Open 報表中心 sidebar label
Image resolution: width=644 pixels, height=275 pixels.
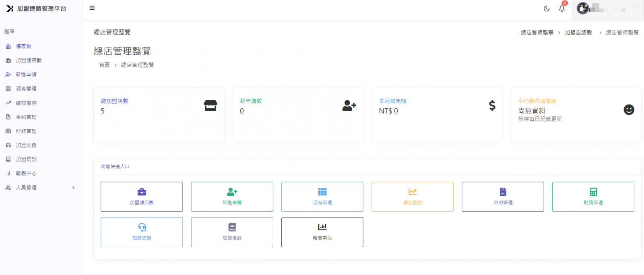(x=26, y=174)
